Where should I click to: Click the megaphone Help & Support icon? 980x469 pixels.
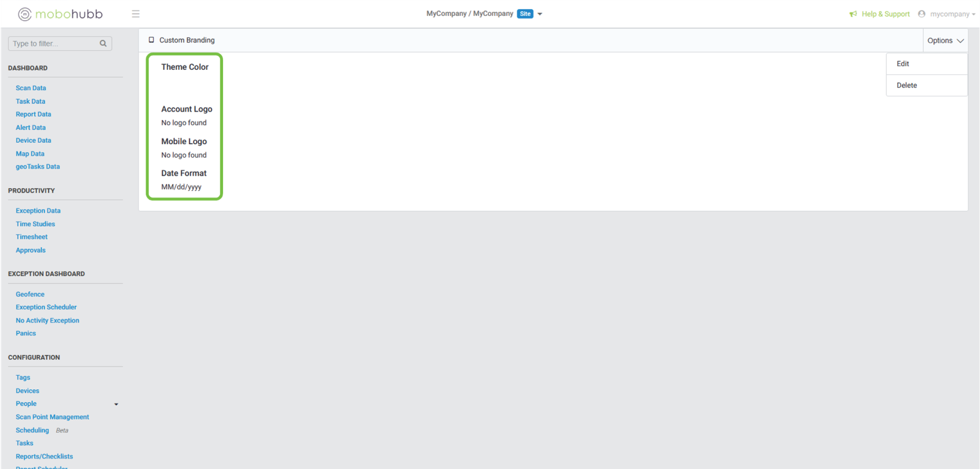pyautogui.click(x=853, y=14)
